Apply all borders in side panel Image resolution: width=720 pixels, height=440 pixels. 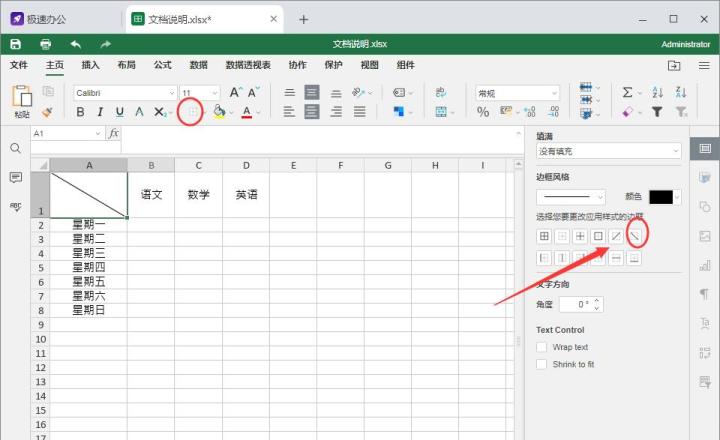[x=544, y=236]
